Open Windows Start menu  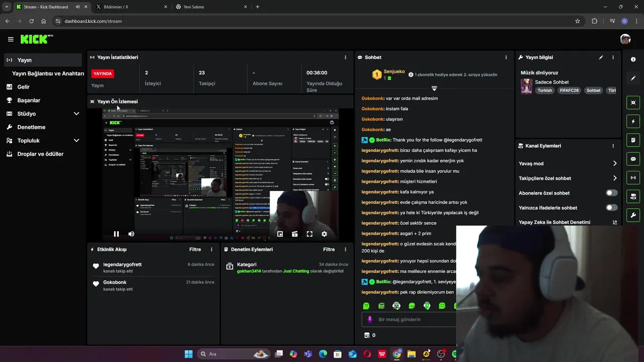[x=189, y=354]
